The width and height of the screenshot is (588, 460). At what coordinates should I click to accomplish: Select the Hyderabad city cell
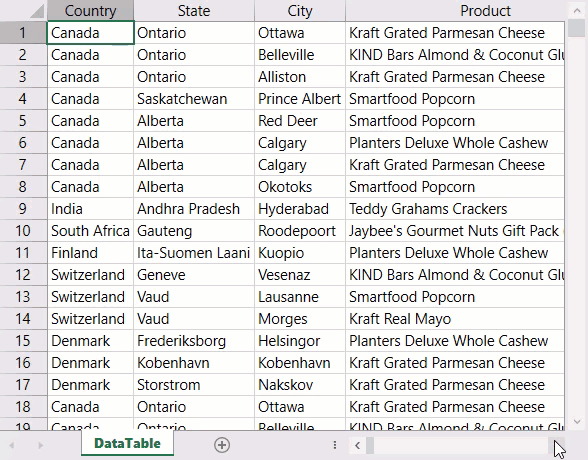300,209
